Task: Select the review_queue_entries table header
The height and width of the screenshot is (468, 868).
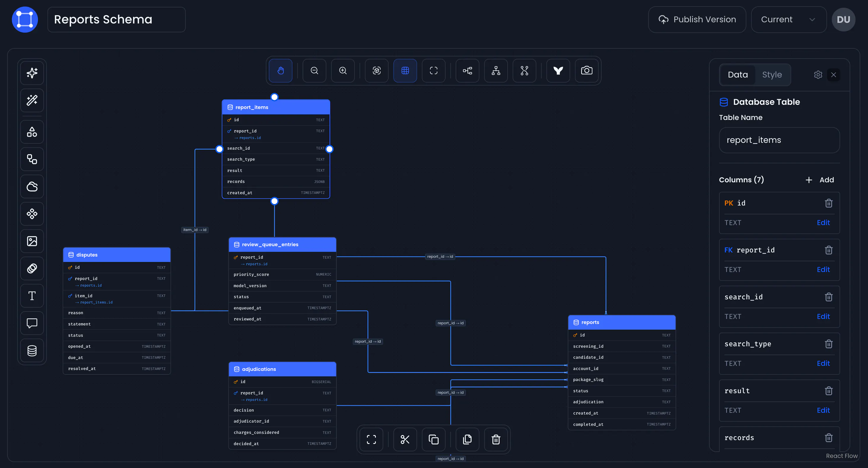Action: click(x=282, y=245)
